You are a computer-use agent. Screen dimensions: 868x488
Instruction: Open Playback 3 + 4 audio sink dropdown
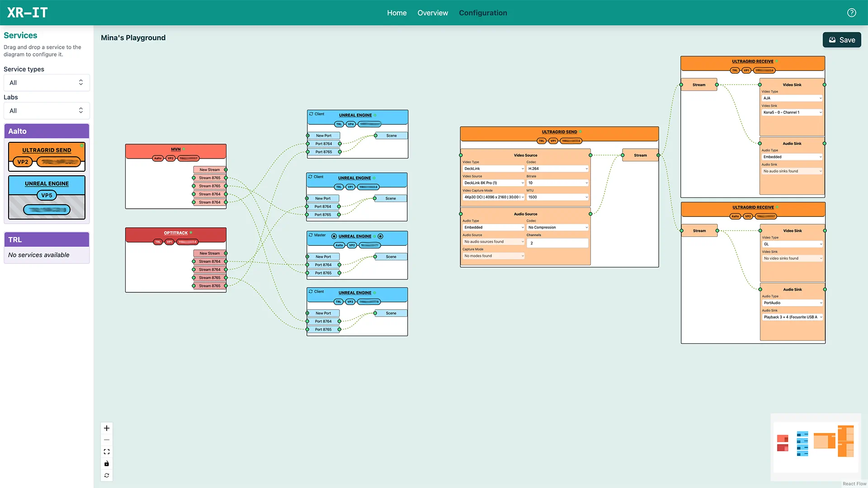(x=793, y=317)
